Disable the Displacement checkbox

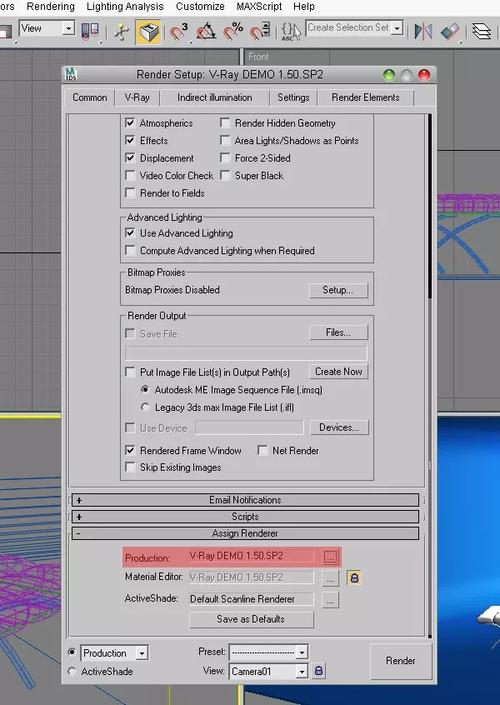tap(130, 158)
